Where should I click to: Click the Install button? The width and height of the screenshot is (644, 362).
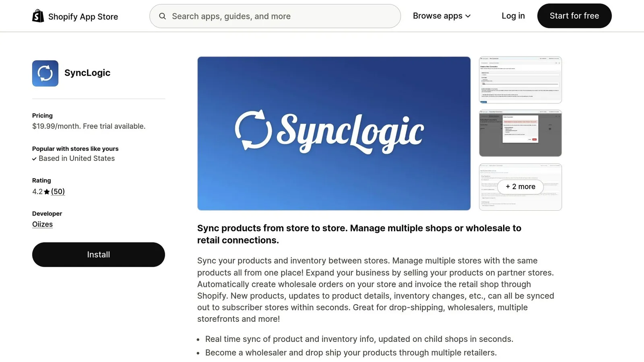click(99, 255)
